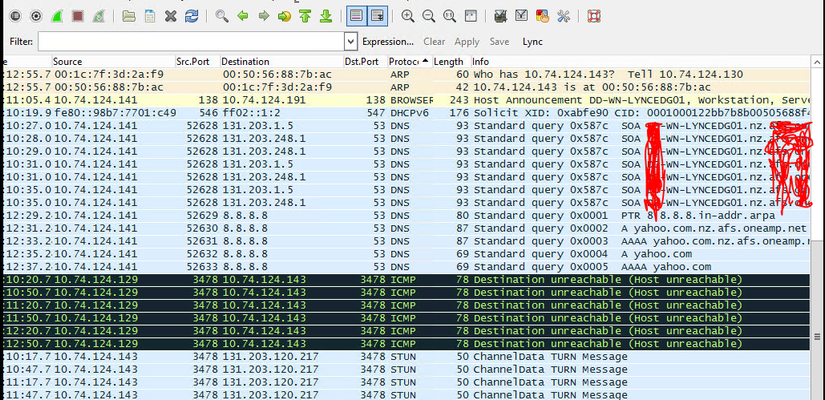The height and width of the screenshot is (400, 825).
Task: Zoom out the packet text
Action: [x=429, y=16]
